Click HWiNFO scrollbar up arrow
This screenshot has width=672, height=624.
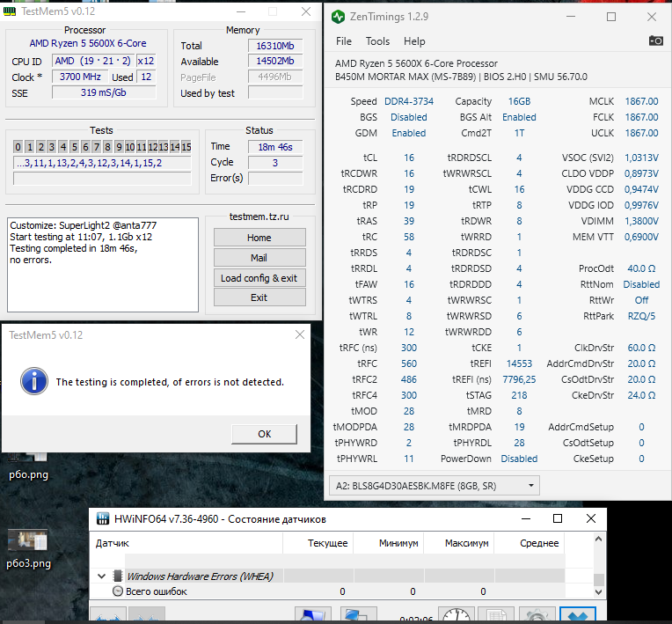pos(599,539)
